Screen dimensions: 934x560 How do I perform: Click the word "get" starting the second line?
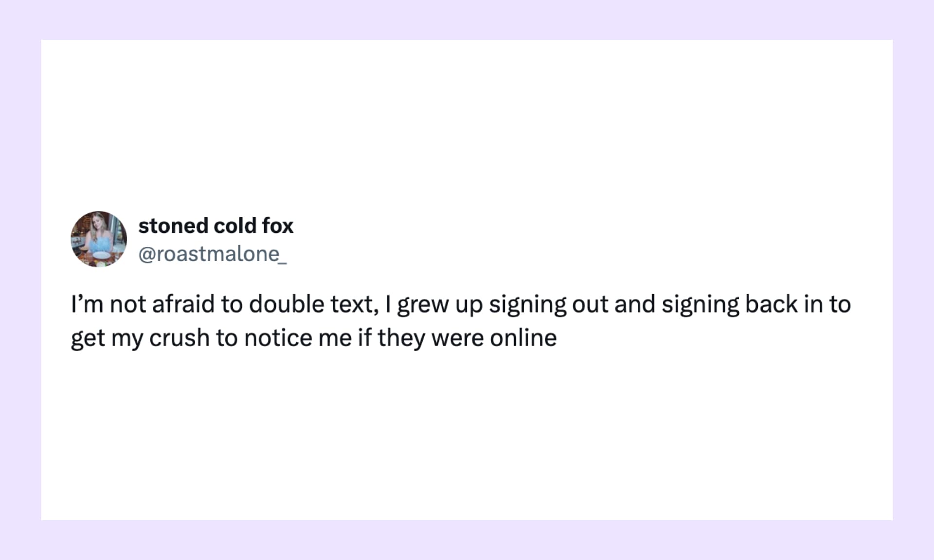click(x=88, y=339)
